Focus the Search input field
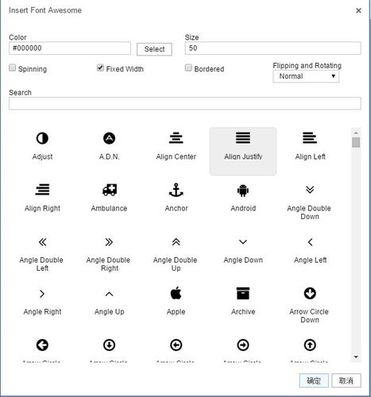Screen dimensions: 371x397 185,103
